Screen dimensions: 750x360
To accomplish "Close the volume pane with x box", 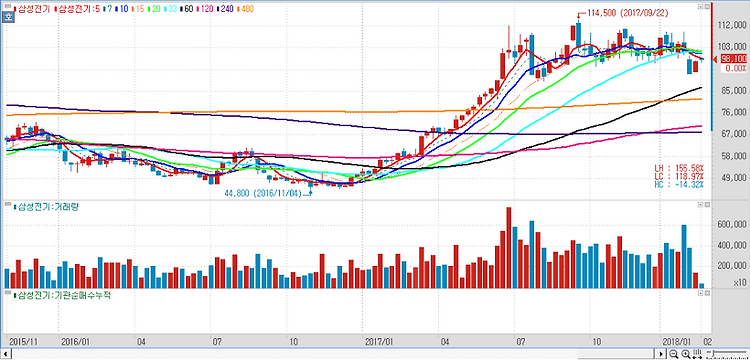I will click(707, 205).
